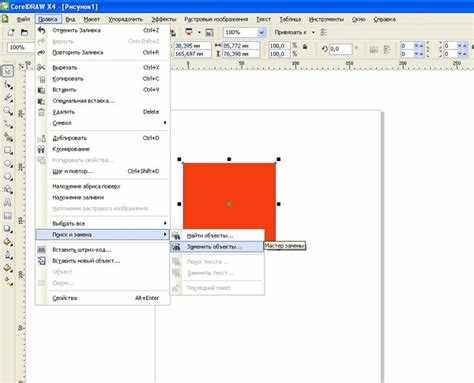The image size is (474, 383).
Task: Select the Ellipse tool in the toolbox
Action: tap(8, 164)
